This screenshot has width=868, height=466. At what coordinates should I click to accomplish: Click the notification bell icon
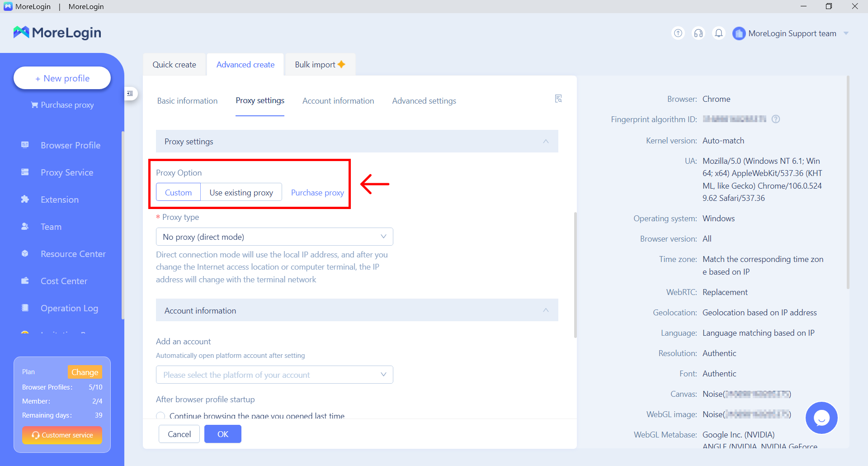719,33
